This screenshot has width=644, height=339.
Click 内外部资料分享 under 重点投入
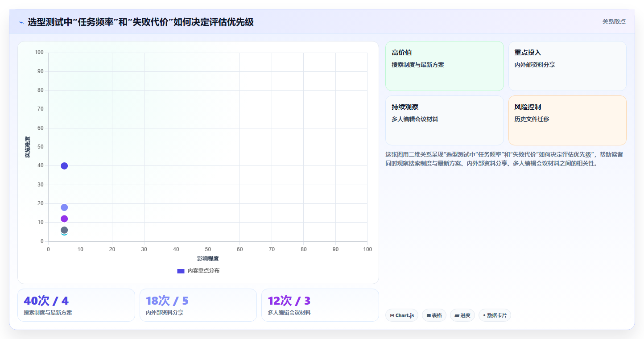535,65
